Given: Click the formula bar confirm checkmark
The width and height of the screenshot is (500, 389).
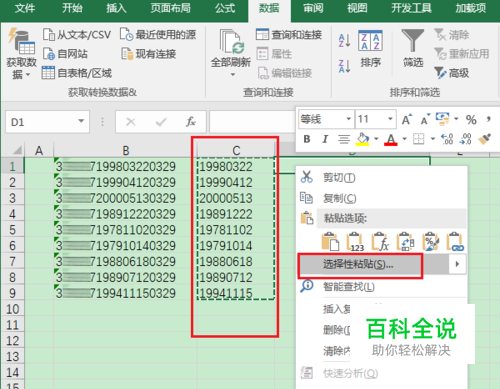Looking at the screenshot, I should pyautogui.click(x=161, y=122).
